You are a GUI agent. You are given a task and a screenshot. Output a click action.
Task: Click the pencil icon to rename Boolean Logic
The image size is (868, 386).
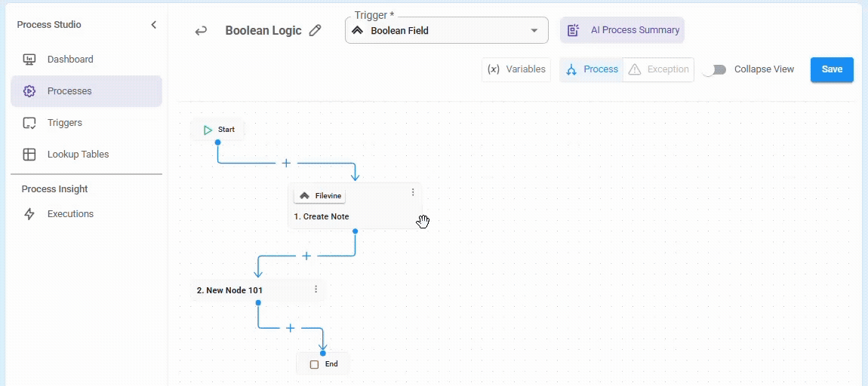pos(315,31)
